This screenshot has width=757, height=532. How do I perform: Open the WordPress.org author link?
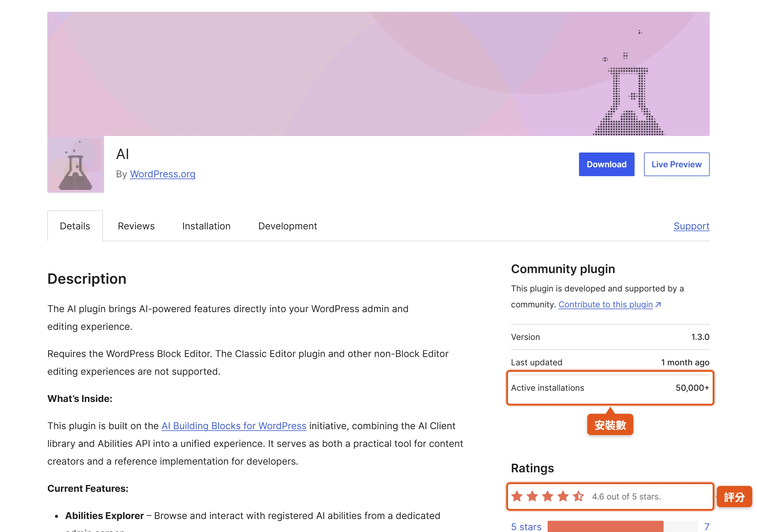point(163,174)
